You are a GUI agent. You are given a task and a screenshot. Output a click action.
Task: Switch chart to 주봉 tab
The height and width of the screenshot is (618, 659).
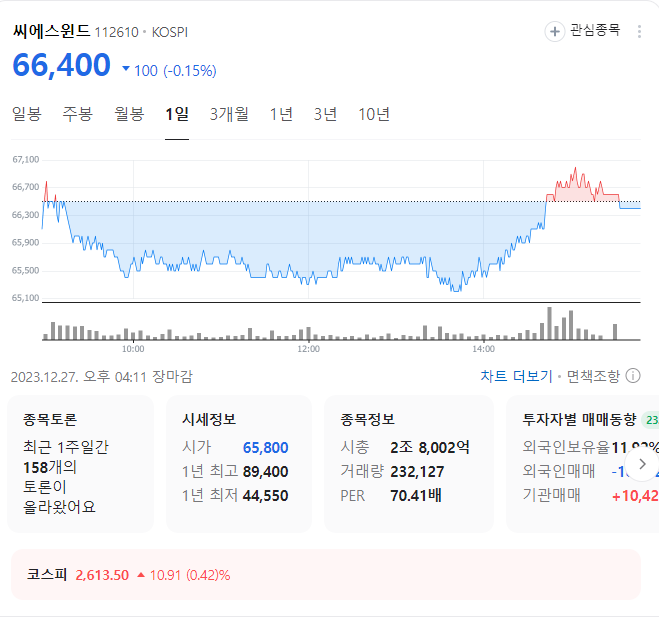(78, 114)
